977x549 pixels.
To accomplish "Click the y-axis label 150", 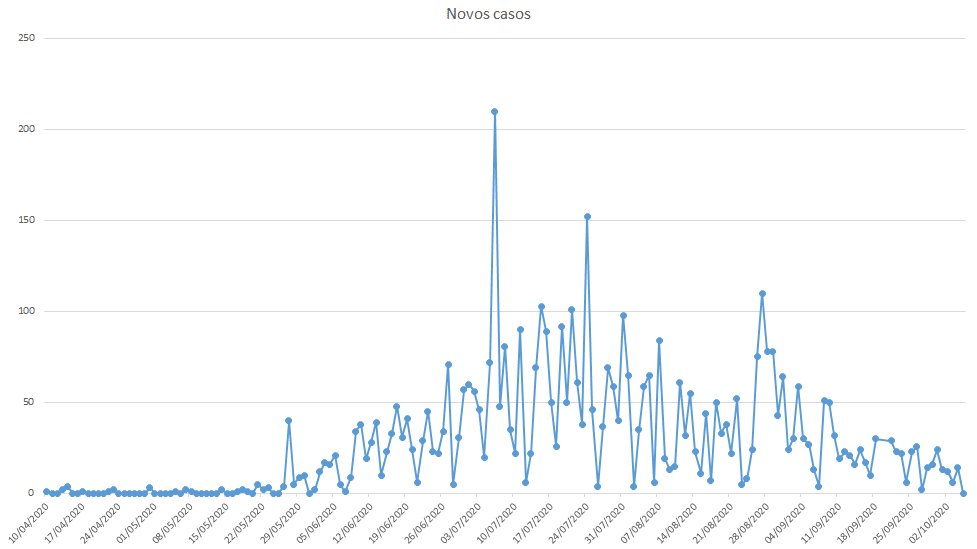I will coord(27,220).
